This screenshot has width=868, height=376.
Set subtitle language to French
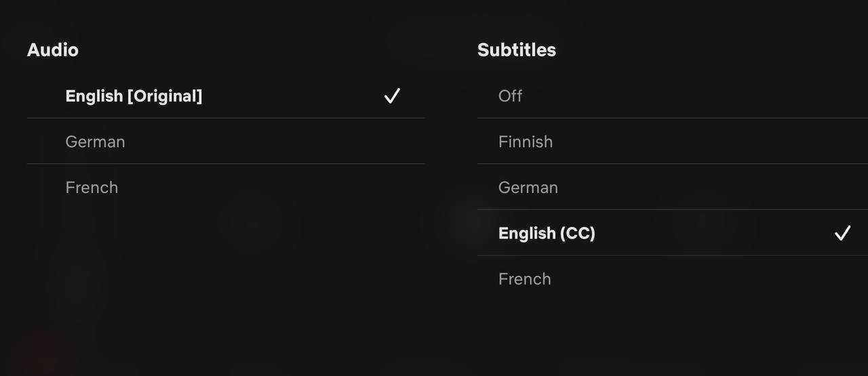[524, 279]
